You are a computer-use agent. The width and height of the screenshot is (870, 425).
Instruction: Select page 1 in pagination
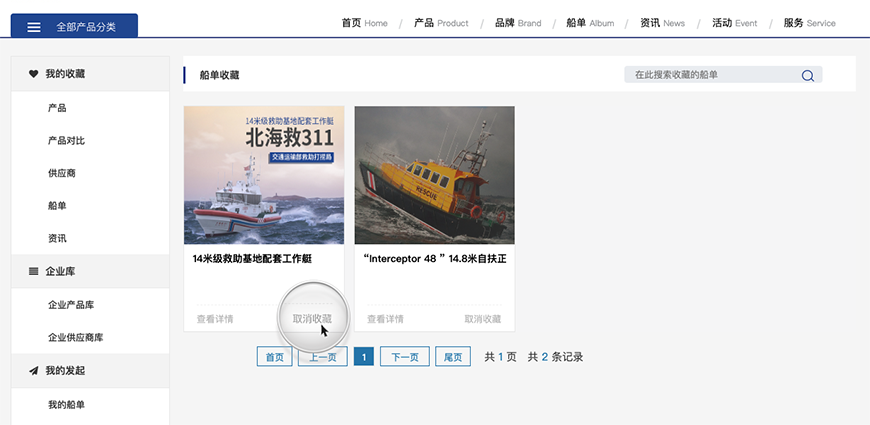click(364, 357)
